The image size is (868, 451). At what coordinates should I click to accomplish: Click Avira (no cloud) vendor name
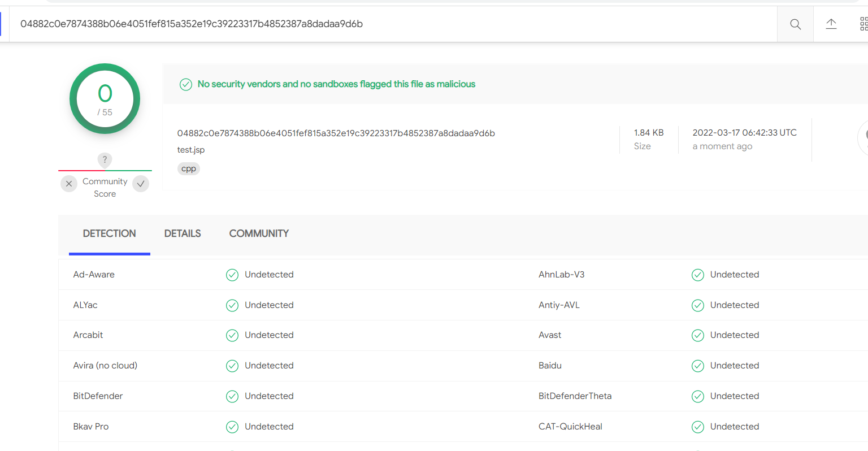[x=105, y=366]
